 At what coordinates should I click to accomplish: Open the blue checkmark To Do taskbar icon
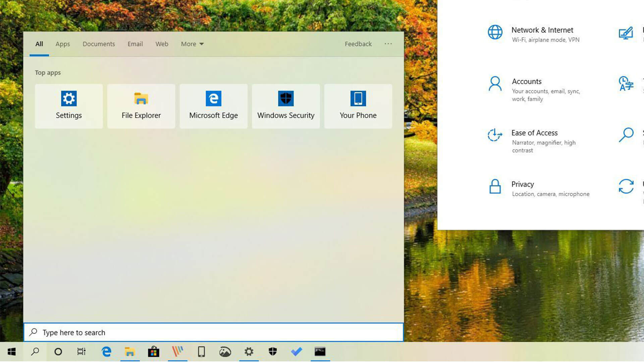(297, 352)
